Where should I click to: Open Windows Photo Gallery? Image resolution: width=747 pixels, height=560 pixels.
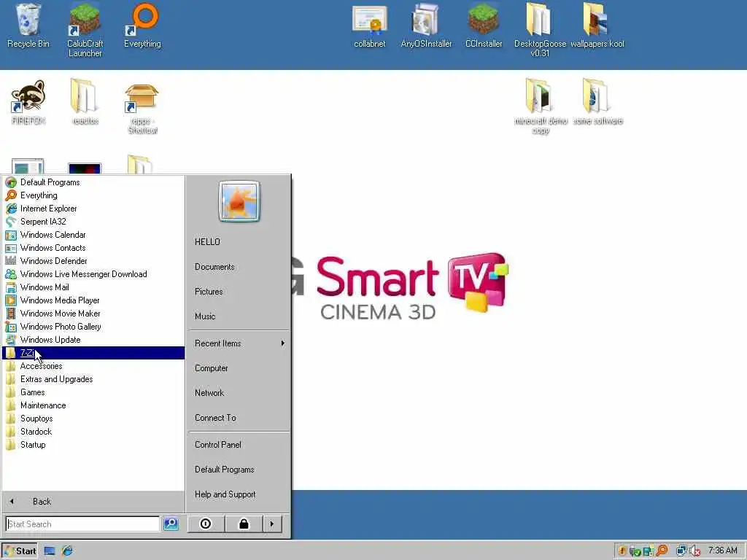click(x=93, y=327)
